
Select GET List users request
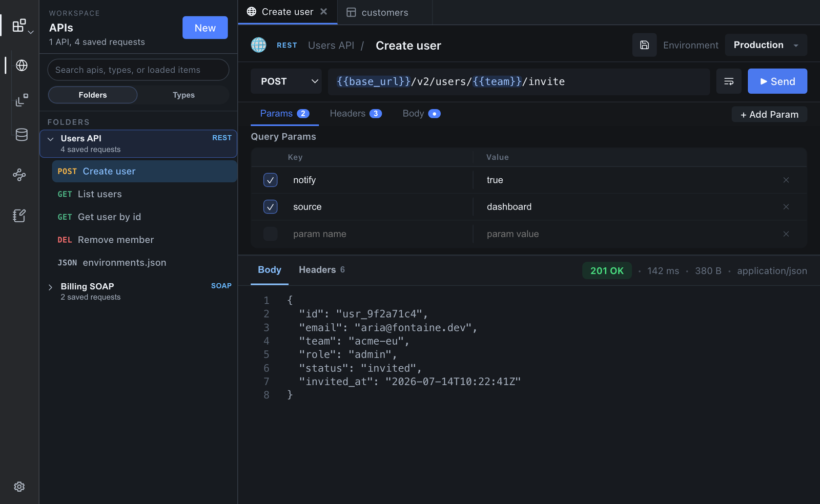(145, 194)
